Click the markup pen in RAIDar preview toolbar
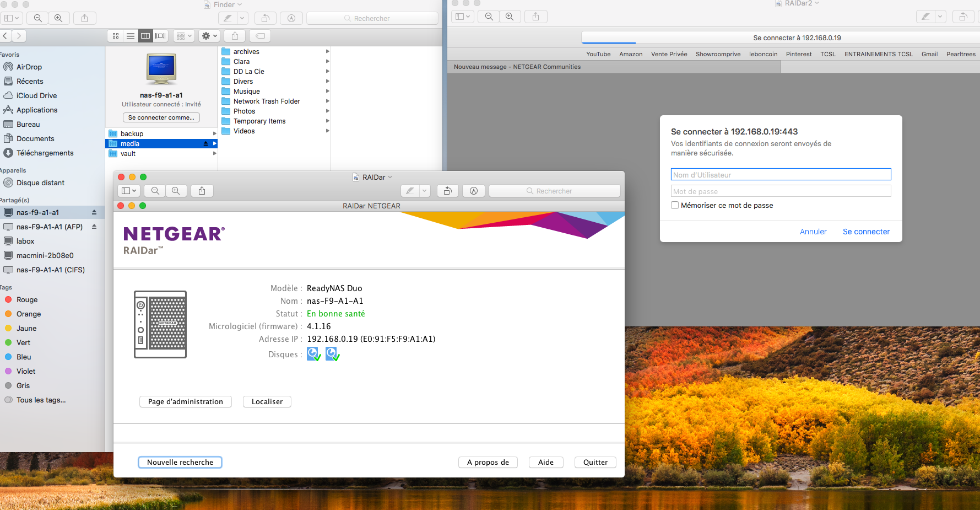This screenshot has width=980, height=510. point(410,191)
